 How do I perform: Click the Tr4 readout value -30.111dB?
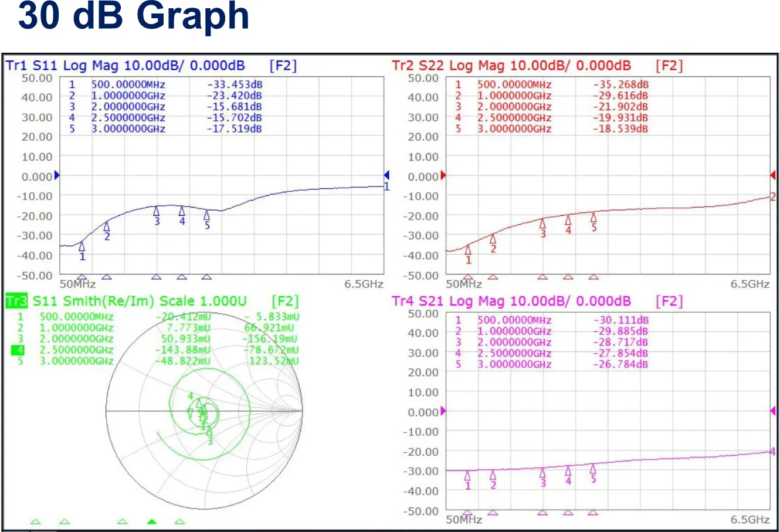pos(620,320)
